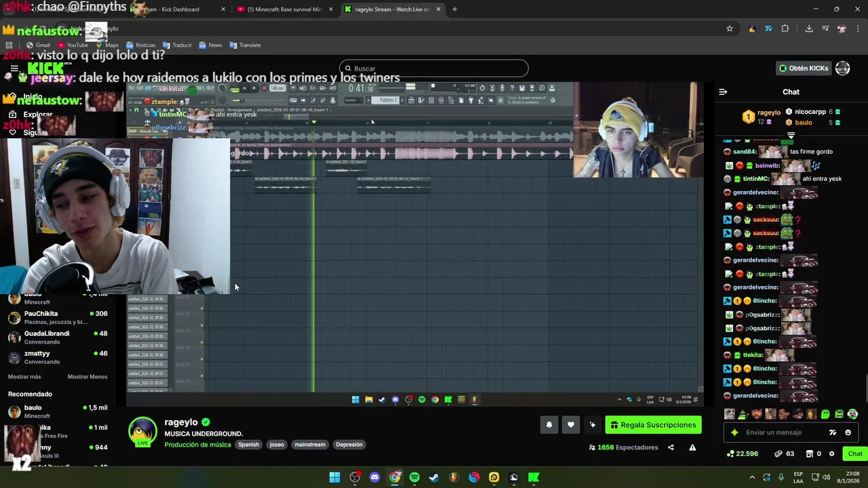Open the user profile avatar menu
Viewport: 868px width, 488px height.
tap(842, 68)
